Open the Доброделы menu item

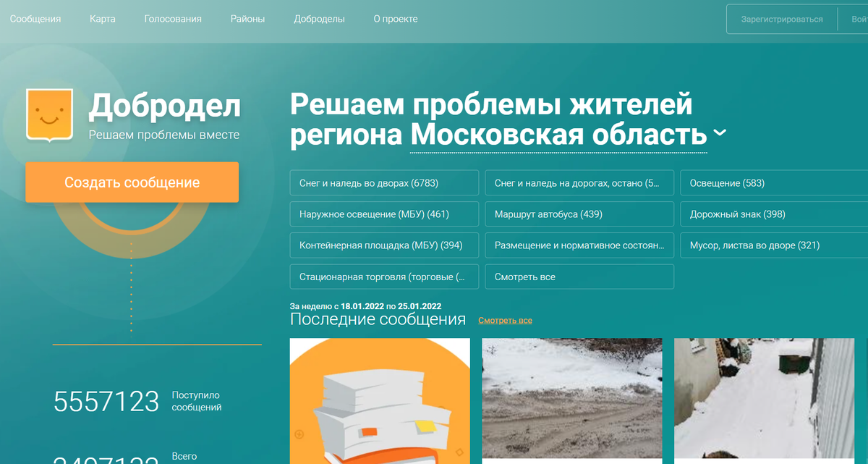[x=319, y=19]
